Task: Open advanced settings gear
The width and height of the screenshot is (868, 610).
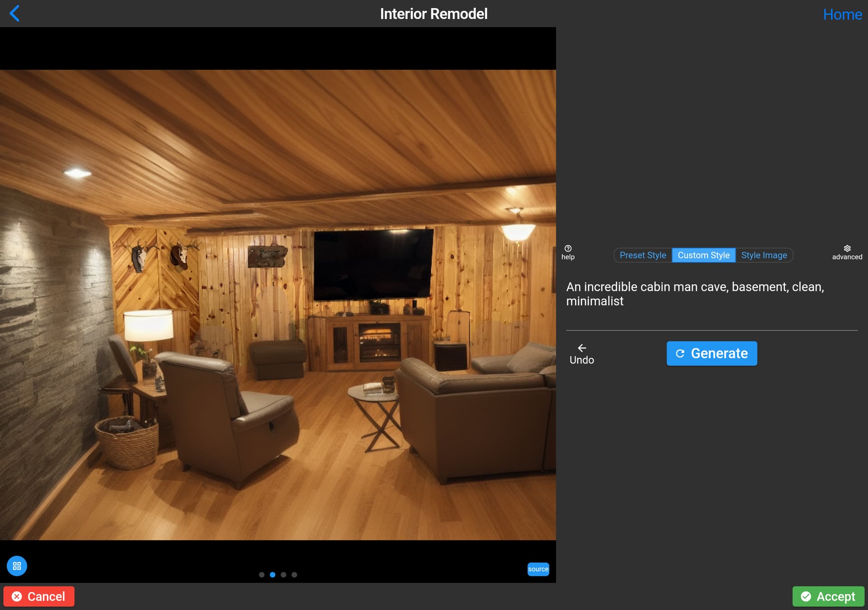Action: (x=847, y=252)
